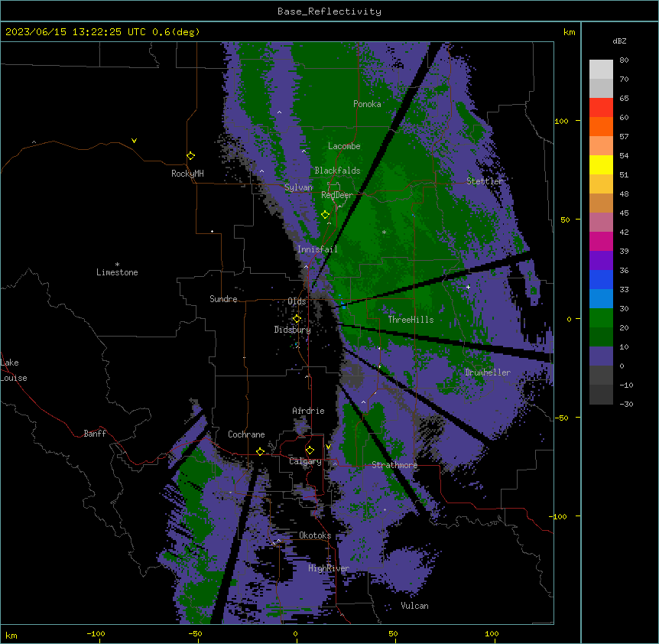Select the Innisfail town label
The width and height of the screenshot is (659, 644).
317,249
